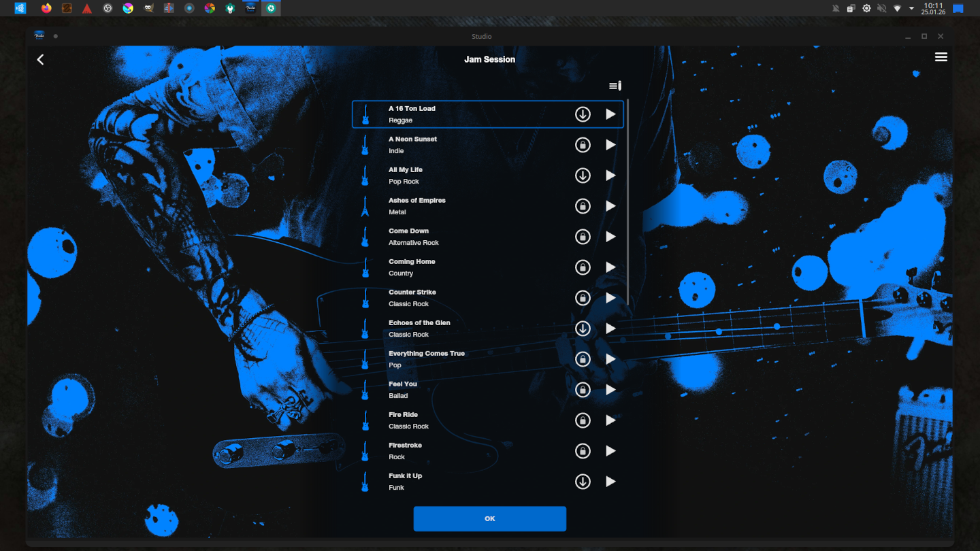Play the Come Down preview
Screen dimensions: 980x551
pos(610,237)
